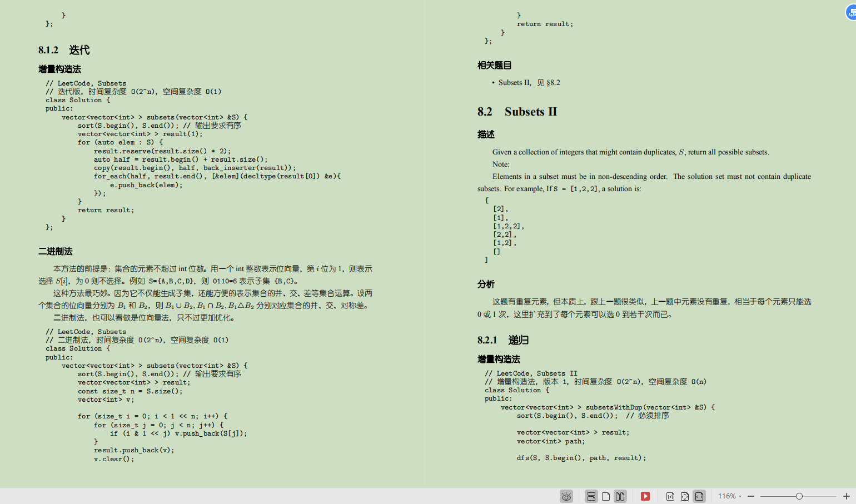
Task: Click the '描述' heading
Action: [486, 134]
